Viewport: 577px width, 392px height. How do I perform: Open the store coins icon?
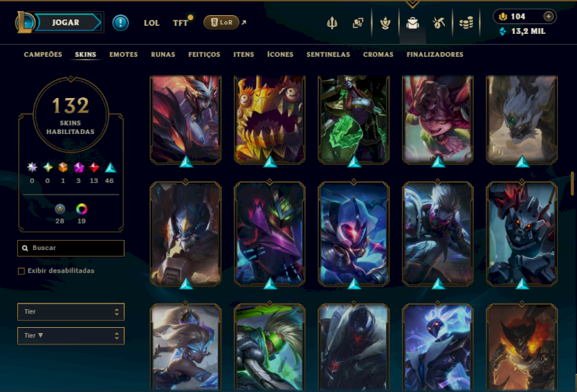466,24
